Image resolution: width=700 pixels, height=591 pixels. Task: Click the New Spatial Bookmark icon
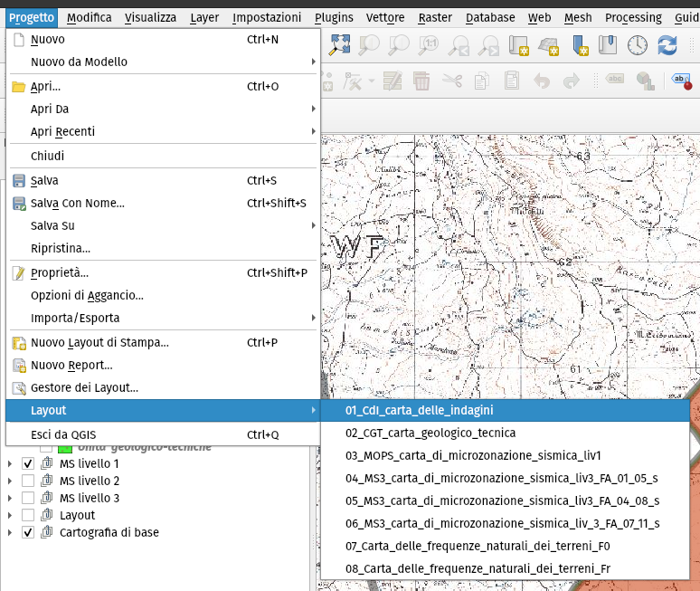click(x=580, y=45)
